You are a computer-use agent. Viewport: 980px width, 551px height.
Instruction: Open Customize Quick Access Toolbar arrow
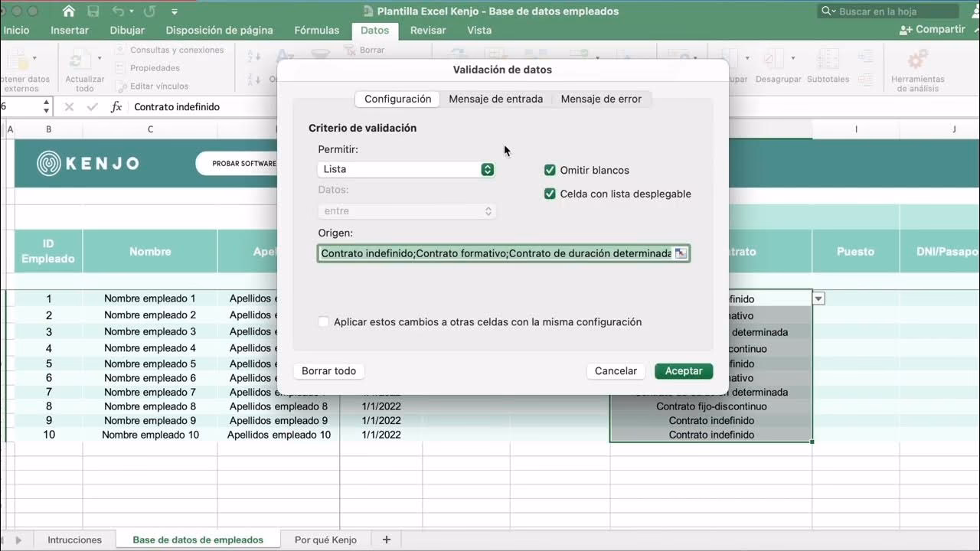click(x=175, y=12)
